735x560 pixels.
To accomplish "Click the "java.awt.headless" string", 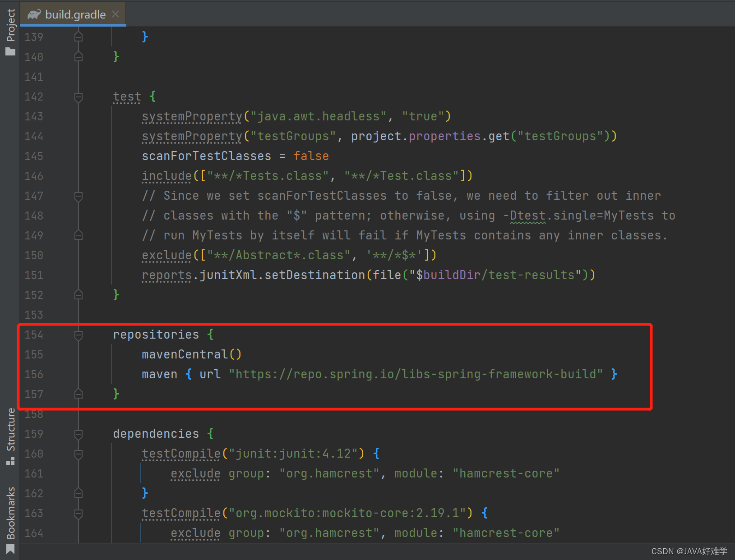I will (318, 116).
